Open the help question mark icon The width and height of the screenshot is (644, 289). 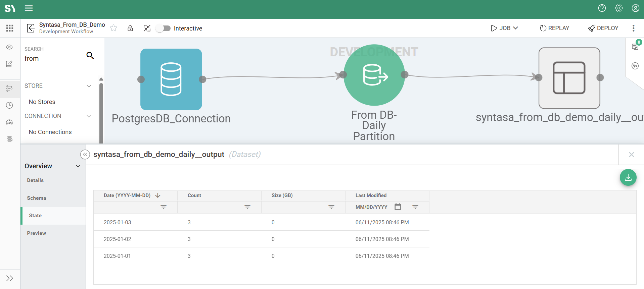pos(602,8)
